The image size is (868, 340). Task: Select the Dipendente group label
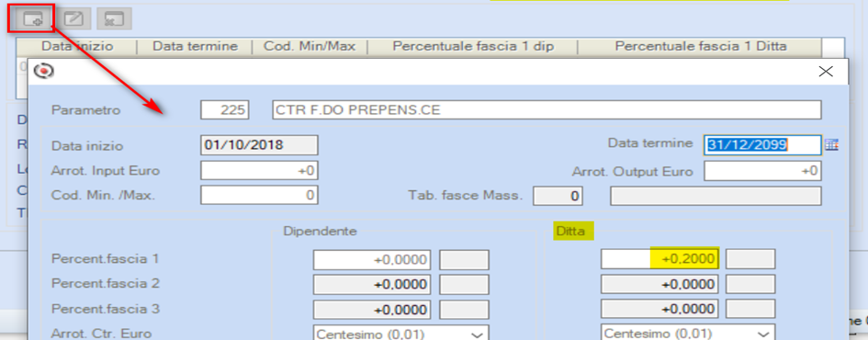pos(320,232)
